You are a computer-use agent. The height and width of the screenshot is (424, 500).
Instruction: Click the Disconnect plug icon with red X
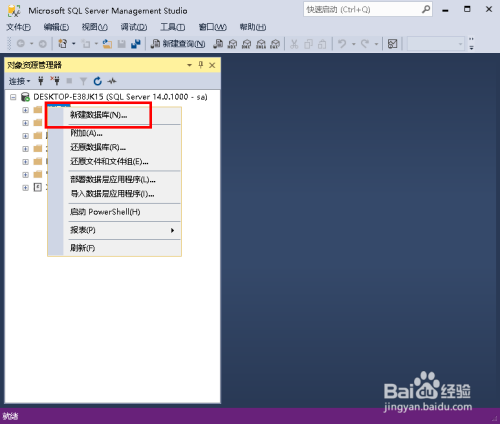pos(55,81)
